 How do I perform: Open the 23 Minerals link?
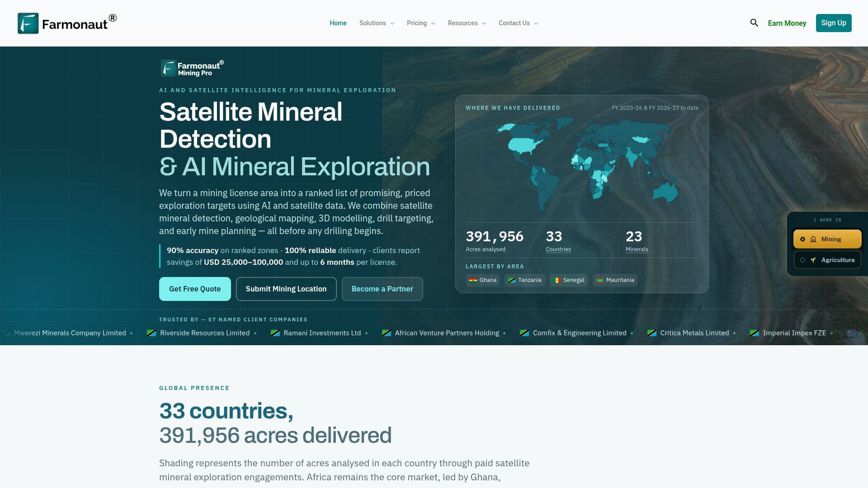tap(637, 249)
